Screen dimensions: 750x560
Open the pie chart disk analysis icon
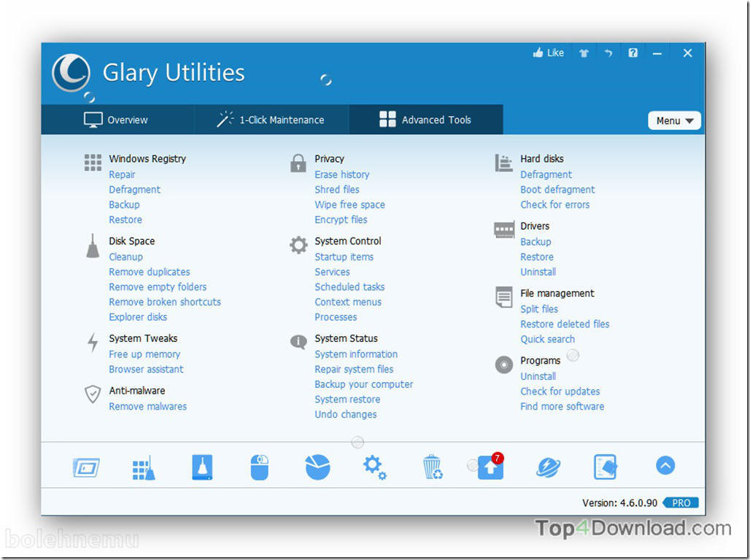(x=317, y=467)
